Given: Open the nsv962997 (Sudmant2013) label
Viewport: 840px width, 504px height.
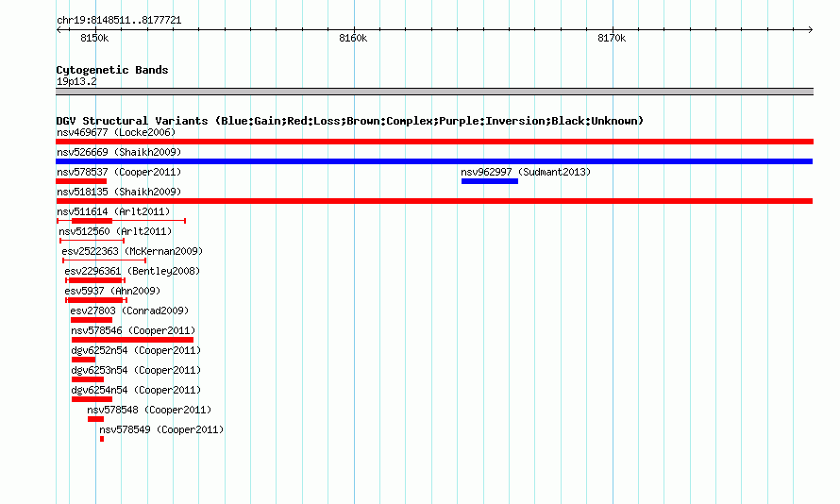Looking at the screenshot, I should point(526,172).
